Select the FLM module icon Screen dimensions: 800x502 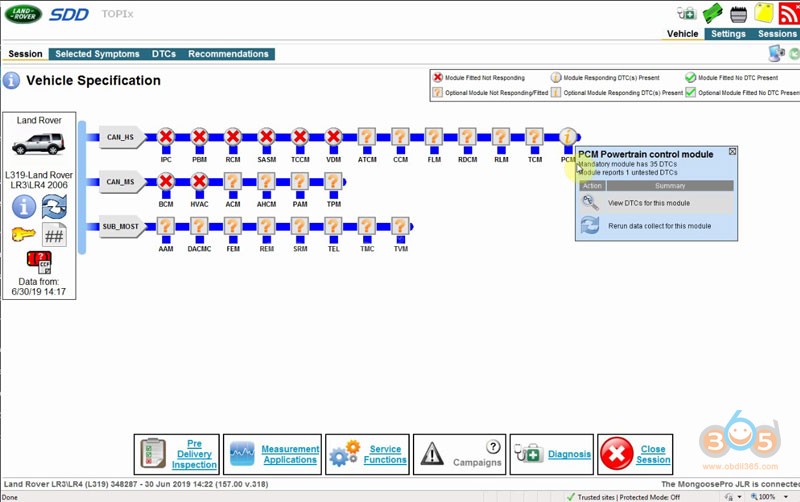[434, 137]
